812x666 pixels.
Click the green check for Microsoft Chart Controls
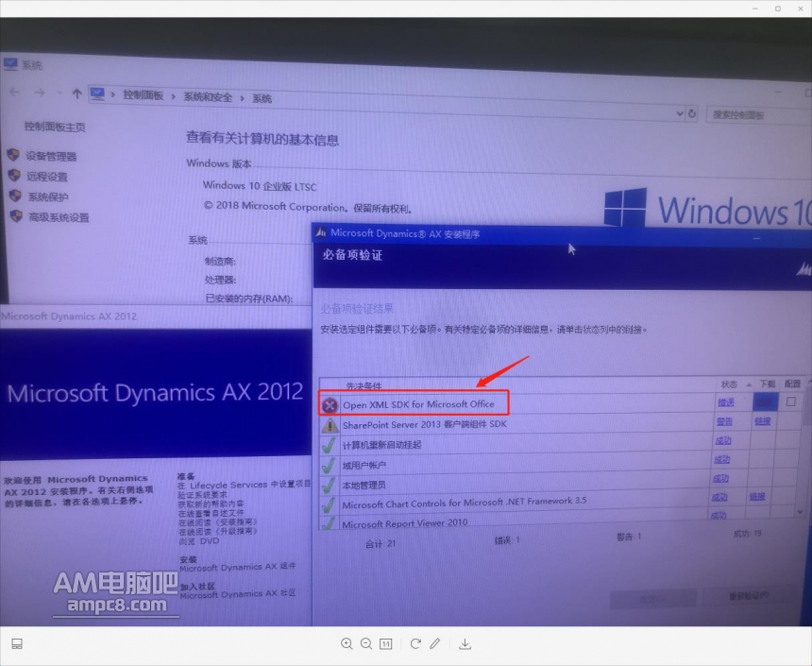(329, 504)
